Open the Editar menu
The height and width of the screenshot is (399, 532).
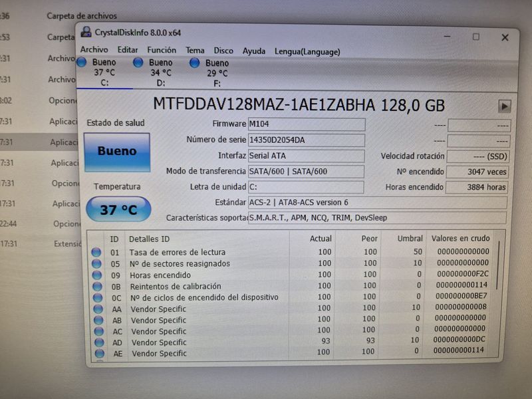tap(128, 50)
